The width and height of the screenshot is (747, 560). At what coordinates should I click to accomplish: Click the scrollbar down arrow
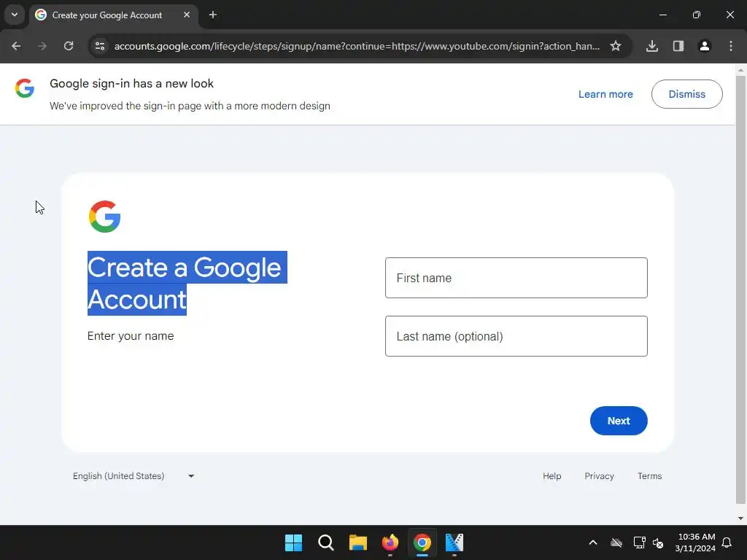(x=741, y=518)
